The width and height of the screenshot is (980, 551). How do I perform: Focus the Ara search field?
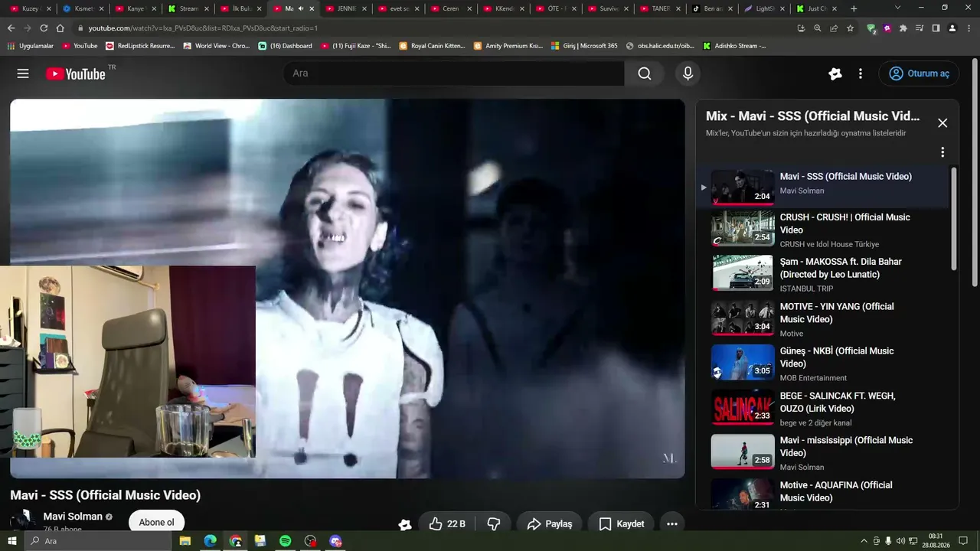coord(454,73)
